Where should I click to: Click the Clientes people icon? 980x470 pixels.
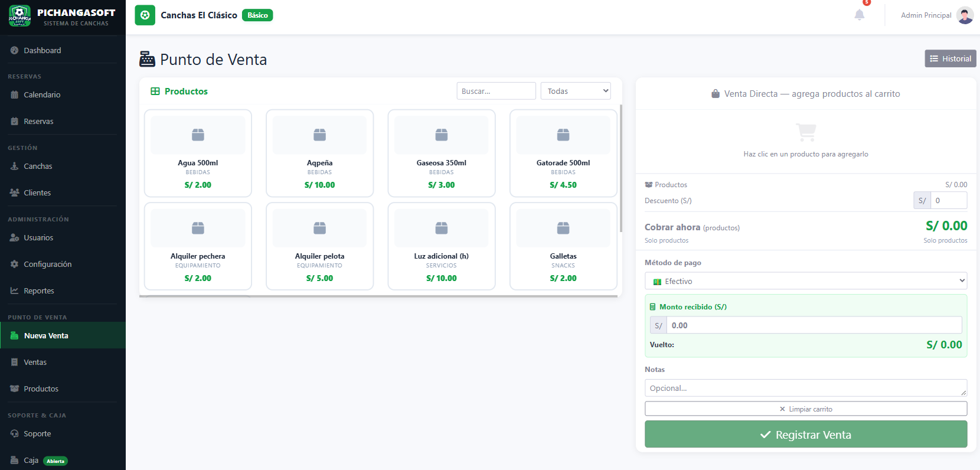point(14,192)
